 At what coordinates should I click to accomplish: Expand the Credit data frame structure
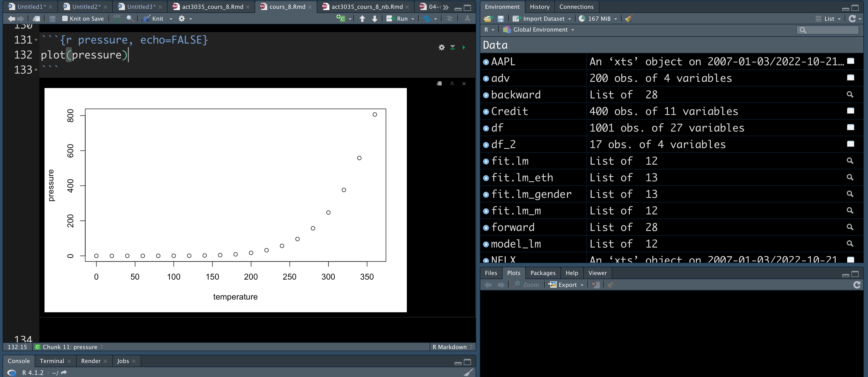[x=486, y=112]
